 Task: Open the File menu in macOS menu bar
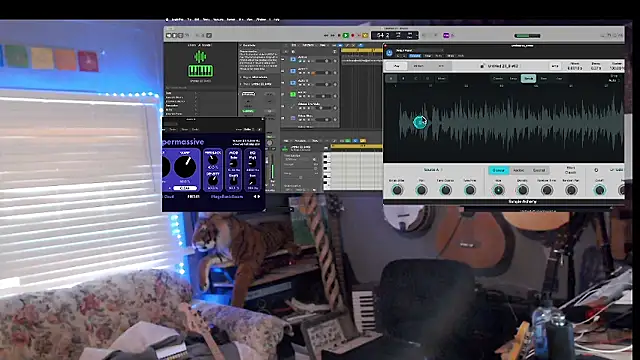tap(189, 19)
